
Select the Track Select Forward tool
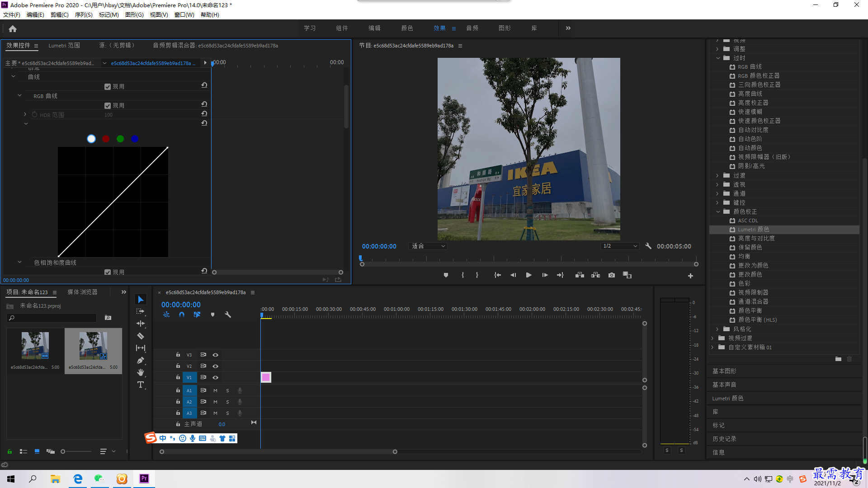141,311
